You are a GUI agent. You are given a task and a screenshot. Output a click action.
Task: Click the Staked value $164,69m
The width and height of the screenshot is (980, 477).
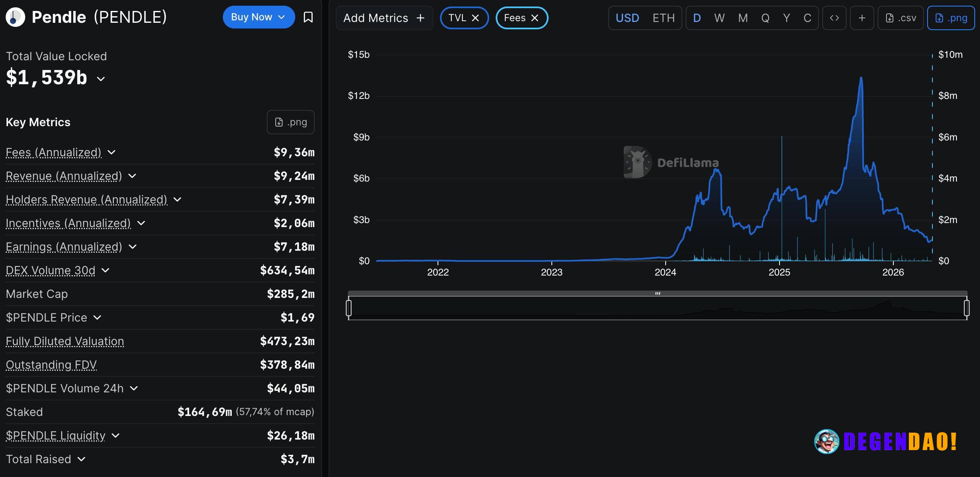(x=205, y=412)
